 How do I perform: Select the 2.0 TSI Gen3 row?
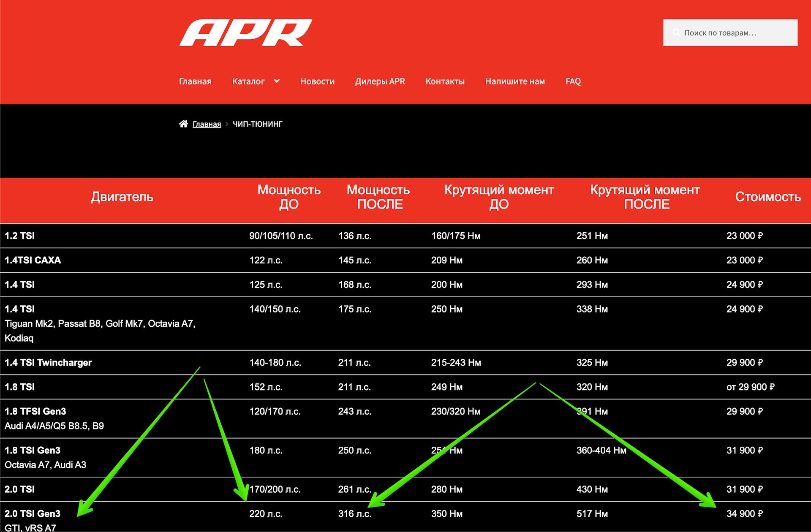[x=33, y=514]
